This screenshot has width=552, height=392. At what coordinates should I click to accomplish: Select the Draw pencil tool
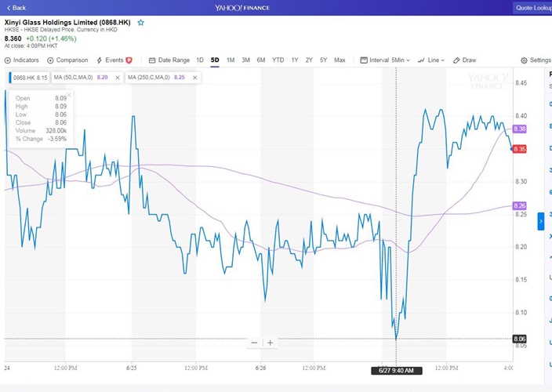click(456, 60)
